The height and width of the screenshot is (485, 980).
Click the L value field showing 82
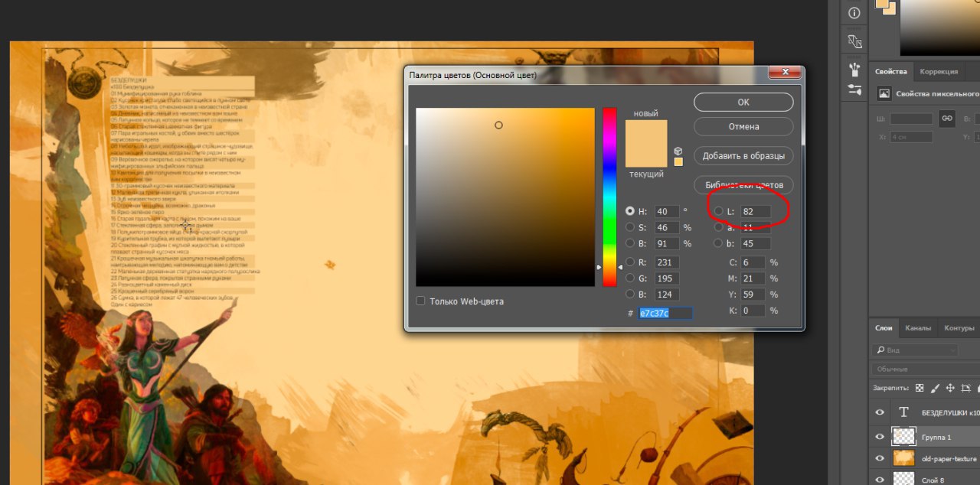[756, 211]
